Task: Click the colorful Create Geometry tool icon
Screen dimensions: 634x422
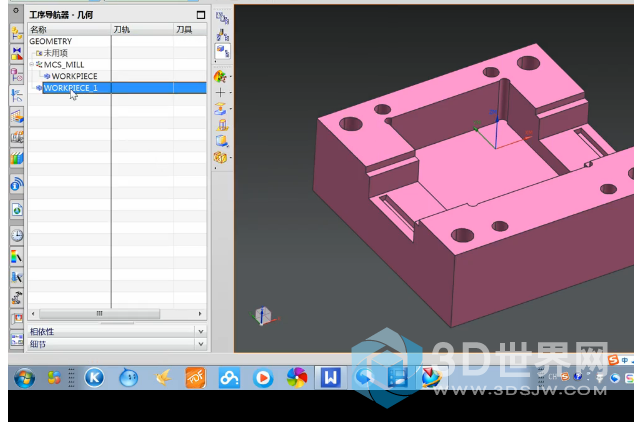Action: (220, 76)
